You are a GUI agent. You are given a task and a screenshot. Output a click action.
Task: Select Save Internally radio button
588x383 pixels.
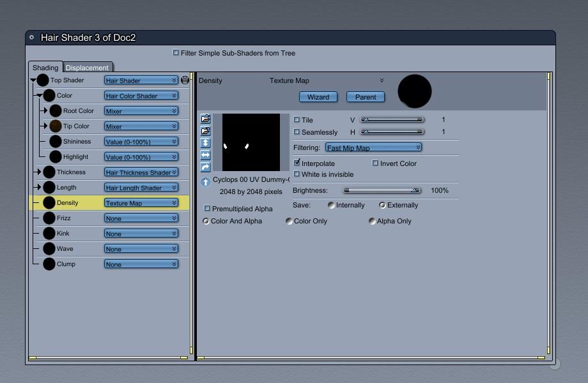pyautogui.click(x=331, y=205)
